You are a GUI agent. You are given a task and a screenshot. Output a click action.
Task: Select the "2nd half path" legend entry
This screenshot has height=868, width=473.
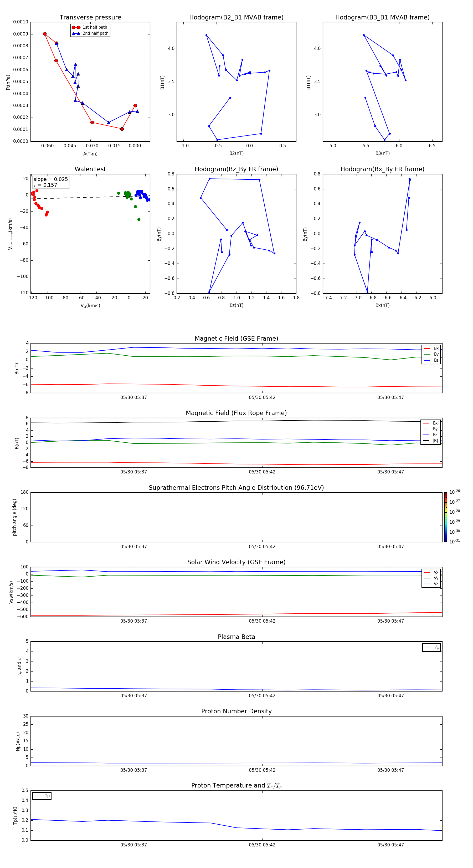[x=90, y=33]
